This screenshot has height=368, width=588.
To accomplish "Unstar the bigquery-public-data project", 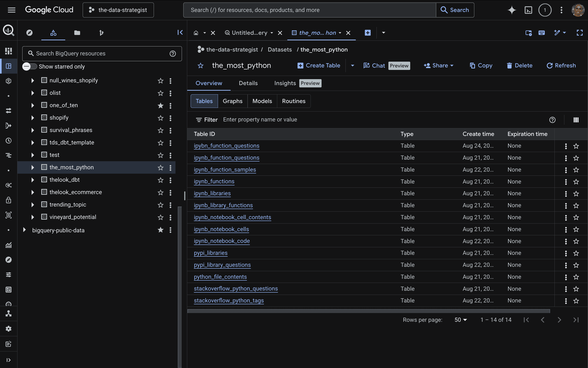I will 160,230.
